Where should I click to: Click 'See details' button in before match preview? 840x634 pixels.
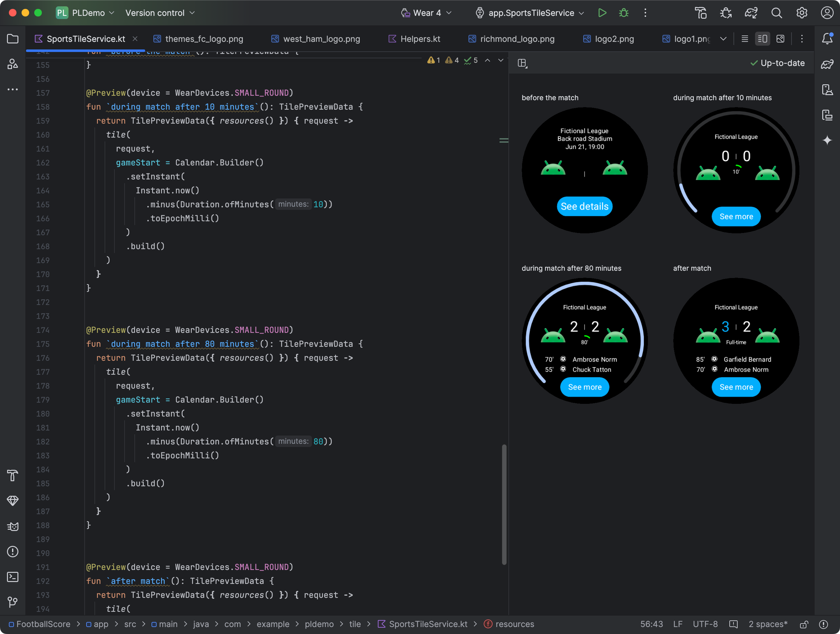point(584,205)
